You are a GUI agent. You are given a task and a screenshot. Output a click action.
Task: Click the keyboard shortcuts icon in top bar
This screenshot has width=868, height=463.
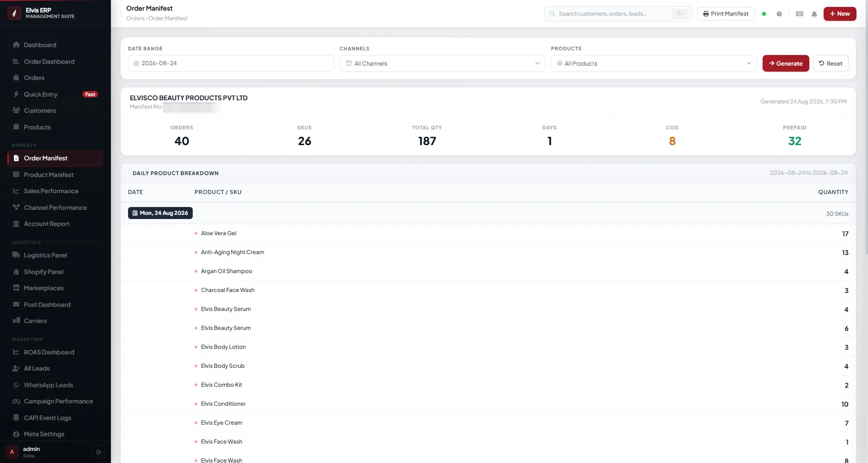(800, 14)
